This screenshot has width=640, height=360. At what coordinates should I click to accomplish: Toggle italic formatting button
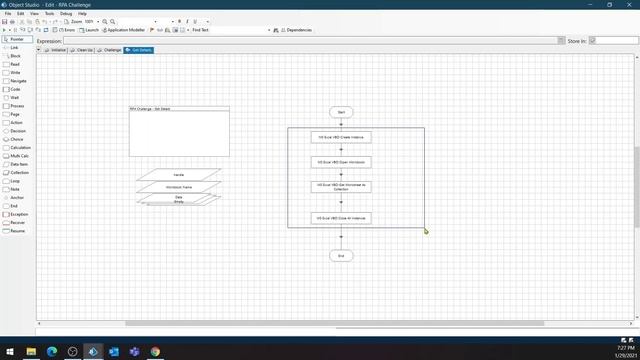coord(187,22)
